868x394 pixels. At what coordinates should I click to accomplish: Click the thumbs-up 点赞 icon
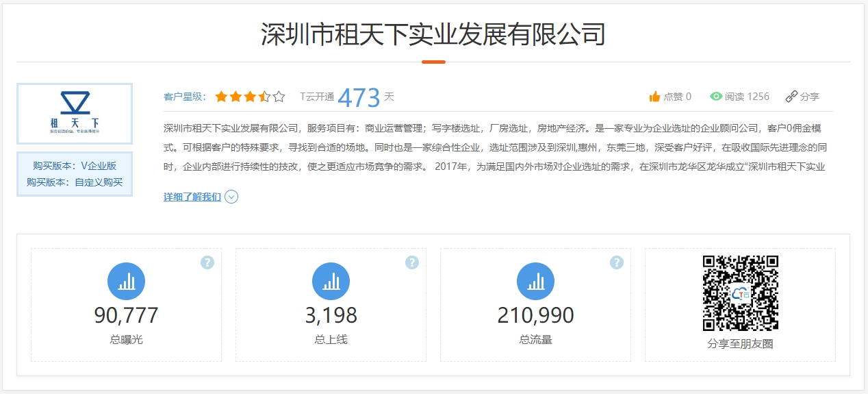654,97
